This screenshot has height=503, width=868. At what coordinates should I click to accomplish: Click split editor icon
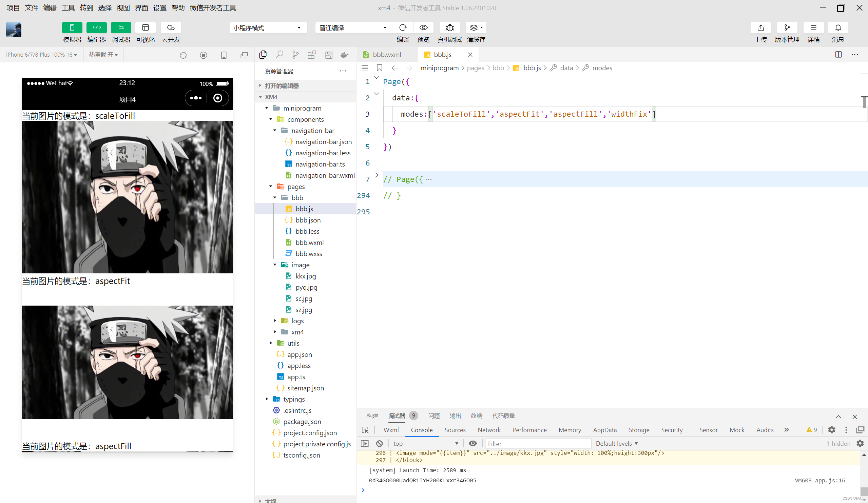pyautogui.click(x=838, y=54)
